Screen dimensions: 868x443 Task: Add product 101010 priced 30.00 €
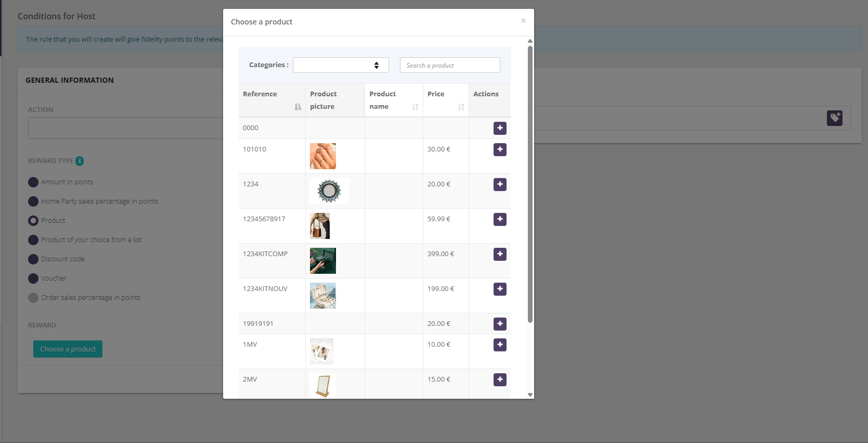500,149
